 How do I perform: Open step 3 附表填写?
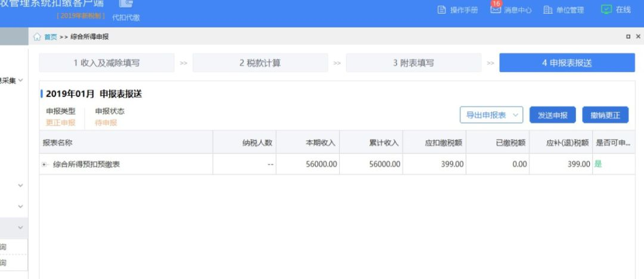pyautogui.click(x=413, y=63)
